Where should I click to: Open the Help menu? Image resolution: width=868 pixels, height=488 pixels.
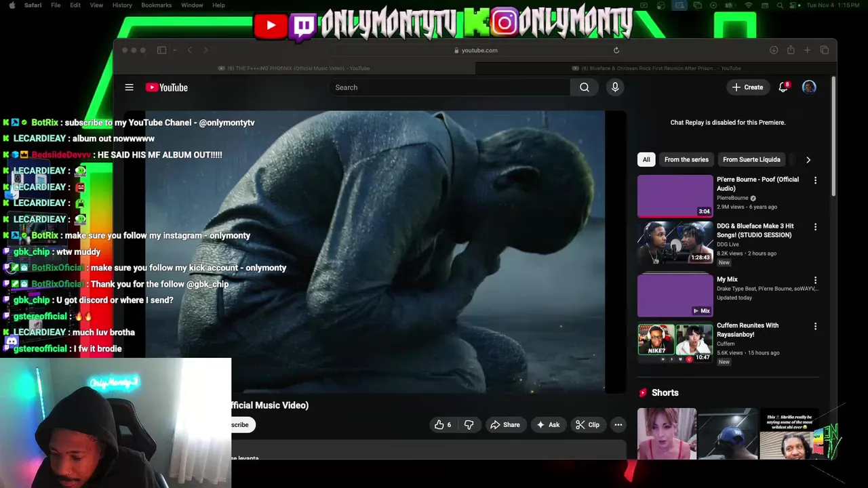point(218,5)
